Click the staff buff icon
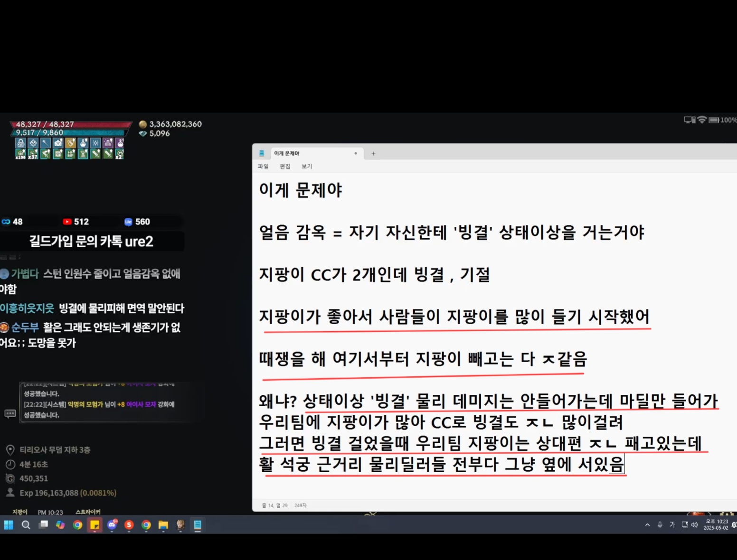 tap(46, 143)
